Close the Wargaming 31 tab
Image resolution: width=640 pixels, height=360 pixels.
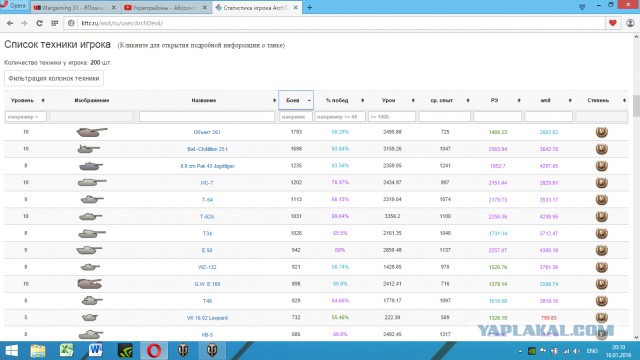click(x=114, y=8)
